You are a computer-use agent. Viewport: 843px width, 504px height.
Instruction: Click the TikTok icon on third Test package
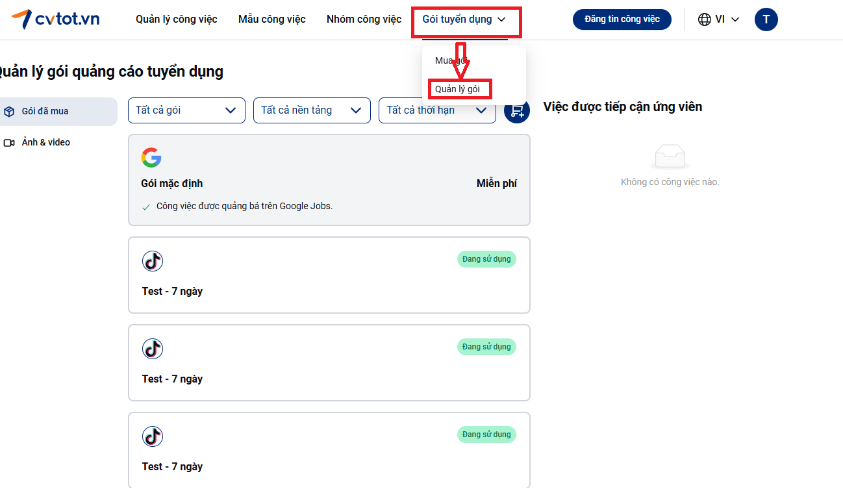pyautogui.click(x=153, y=436)
